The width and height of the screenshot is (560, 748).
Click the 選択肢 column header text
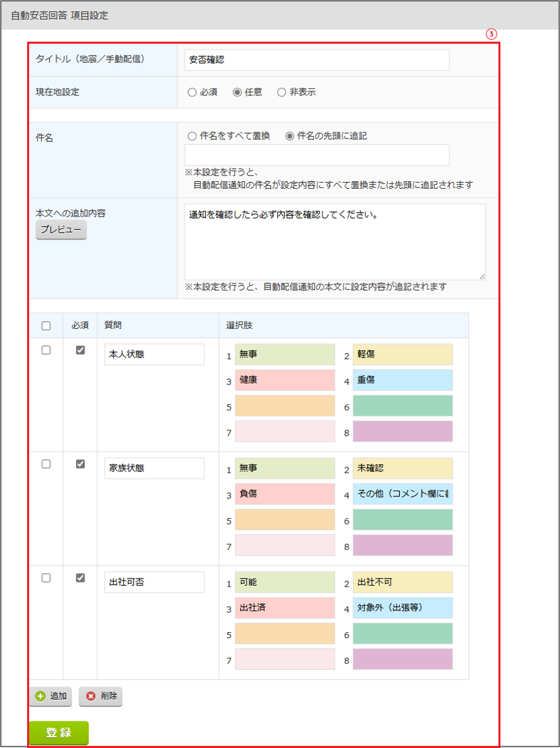click(x=240, y=326)
